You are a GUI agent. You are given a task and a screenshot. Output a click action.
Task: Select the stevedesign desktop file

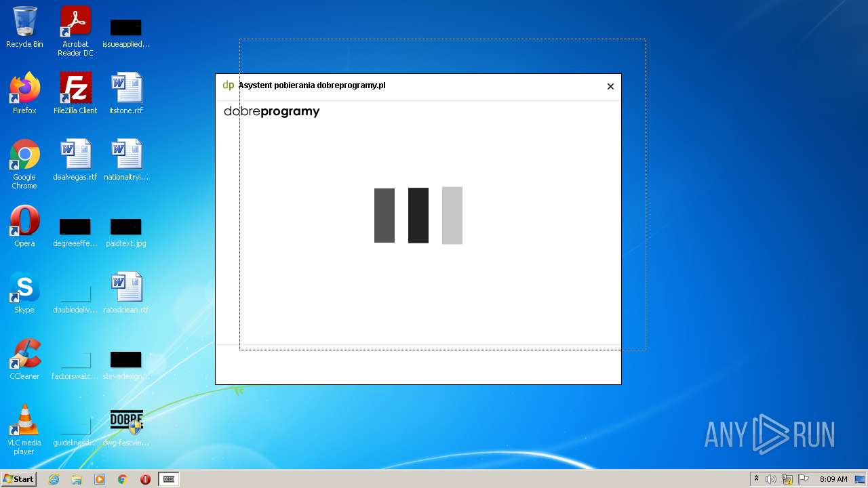pos(126,365)
